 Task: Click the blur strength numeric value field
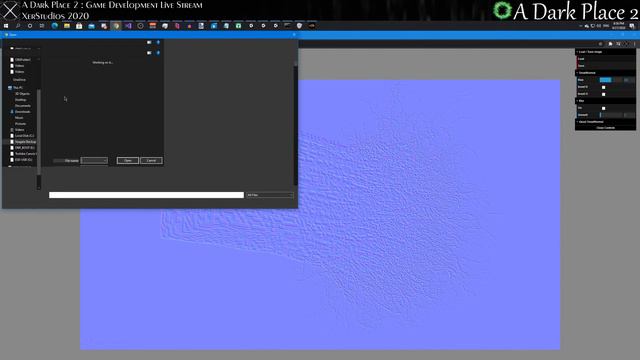(629, 115)
